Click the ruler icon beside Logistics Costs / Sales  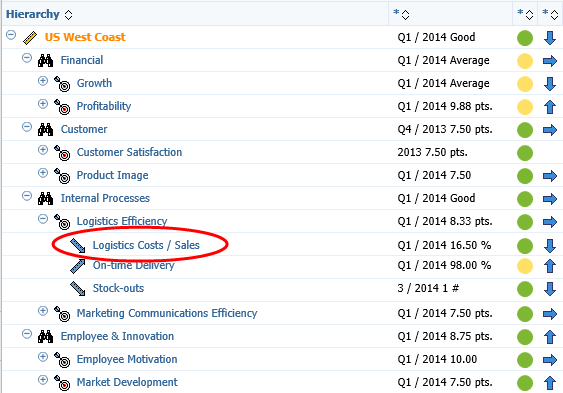click(x=78, y=245)
